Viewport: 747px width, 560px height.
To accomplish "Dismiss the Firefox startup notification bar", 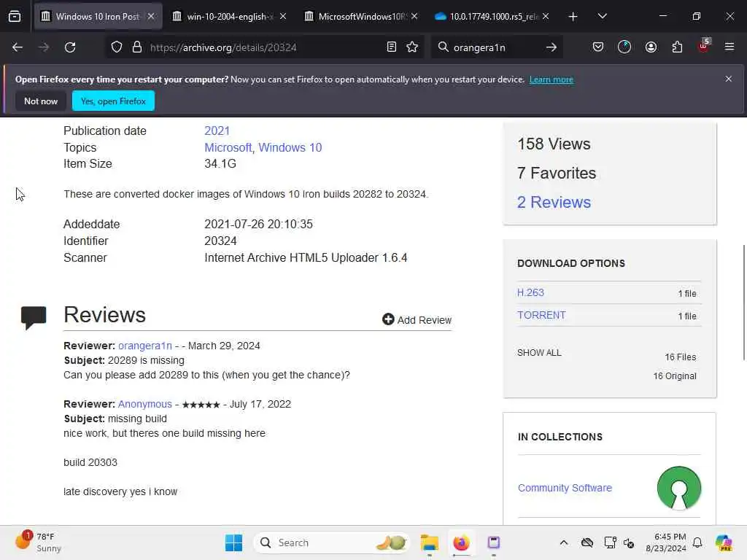I will (729, 79).
